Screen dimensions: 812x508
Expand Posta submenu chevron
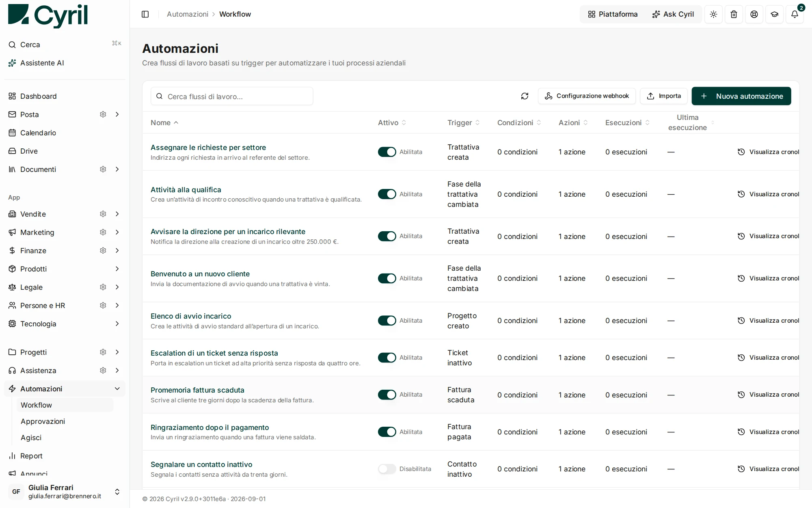click(x=117, y=114)
